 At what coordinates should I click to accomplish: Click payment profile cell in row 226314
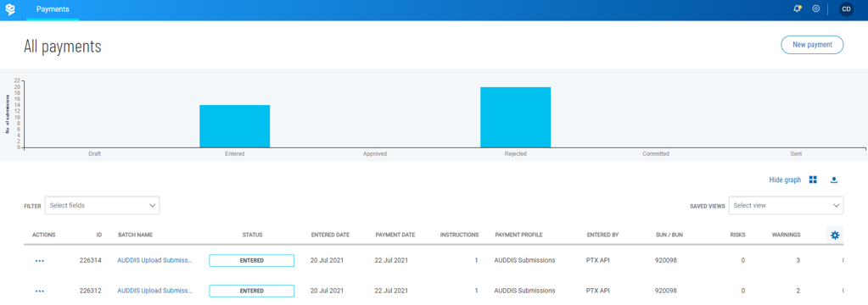pyautogui.click(x=524, y=260)
